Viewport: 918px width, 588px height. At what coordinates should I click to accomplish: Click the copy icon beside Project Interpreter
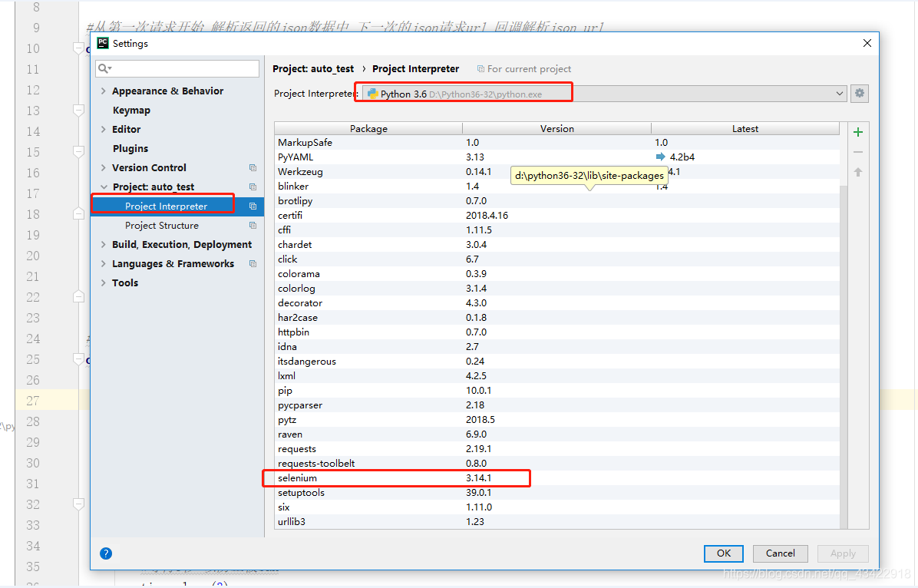point(253,206)
